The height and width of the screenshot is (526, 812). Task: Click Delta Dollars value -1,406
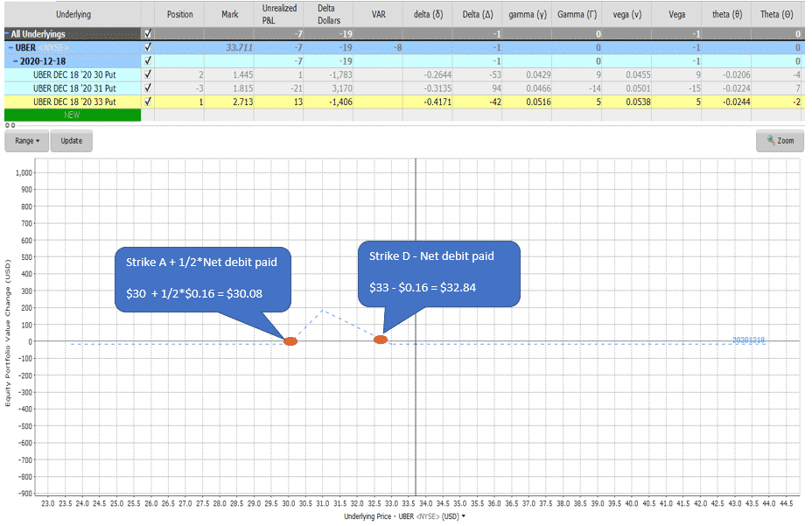(x=340, y=102)
